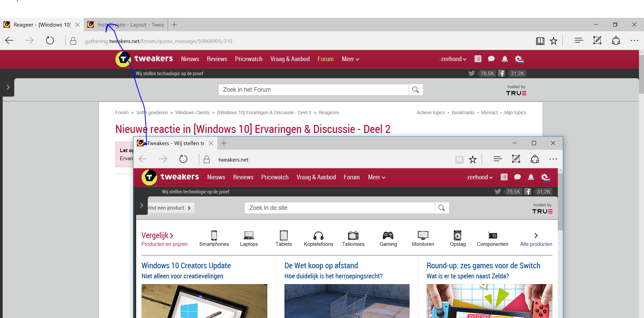The width and height of the screenshot is (644, 318).
Task: Click 'Vergelijk' products and prices link
Action: [164, 239]
